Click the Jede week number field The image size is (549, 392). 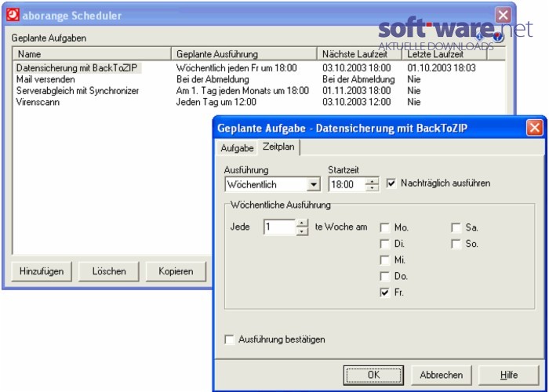279,227
